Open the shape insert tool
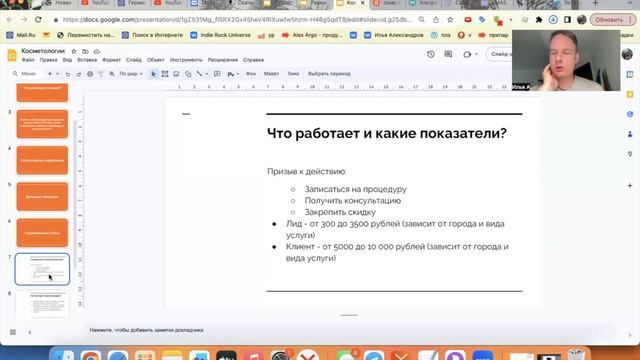 pyautogui.click(x=188, y=74)
